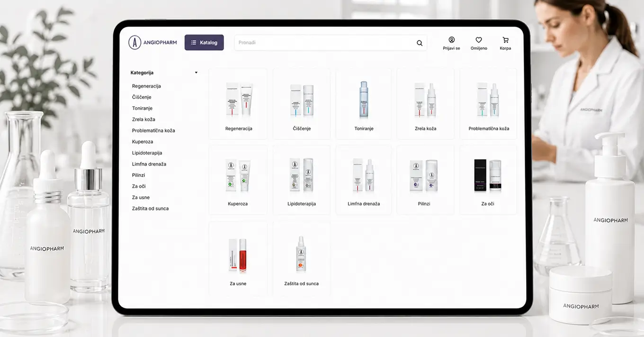Open the Prijavi se user account icon

(451, 40)
